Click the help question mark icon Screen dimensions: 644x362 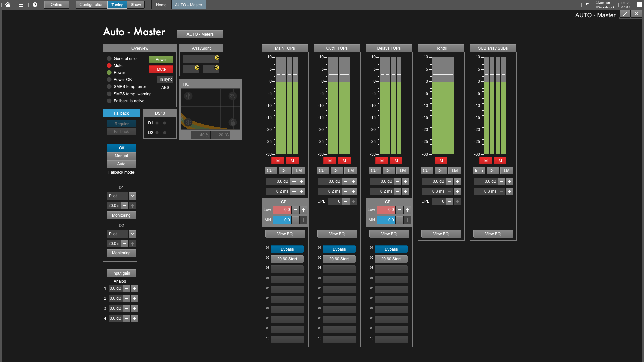click(x=35, y=5)
